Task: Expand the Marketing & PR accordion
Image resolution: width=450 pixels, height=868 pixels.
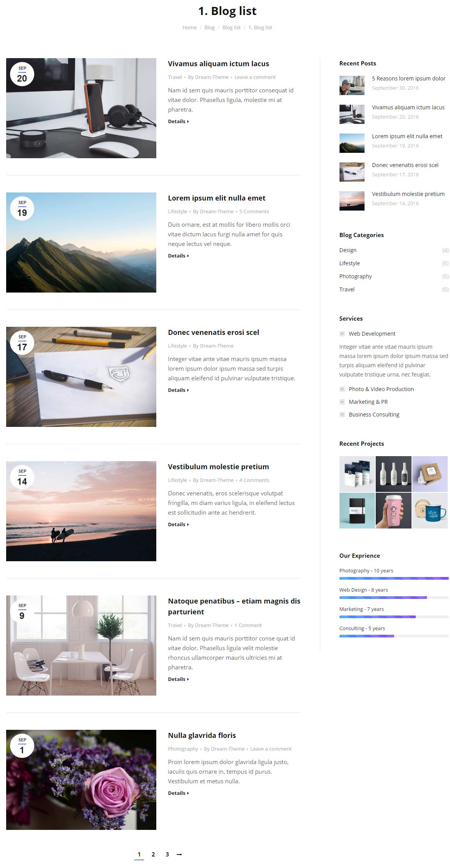Action: 364,402
